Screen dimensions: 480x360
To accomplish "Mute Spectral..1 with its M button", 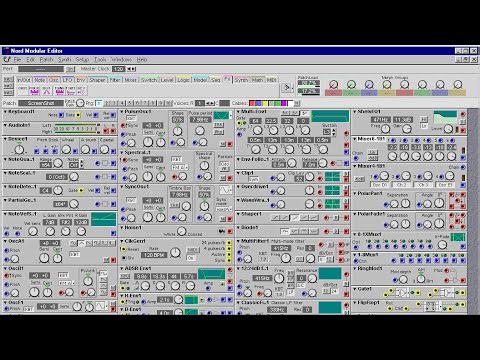I will [x=223, y=178].
